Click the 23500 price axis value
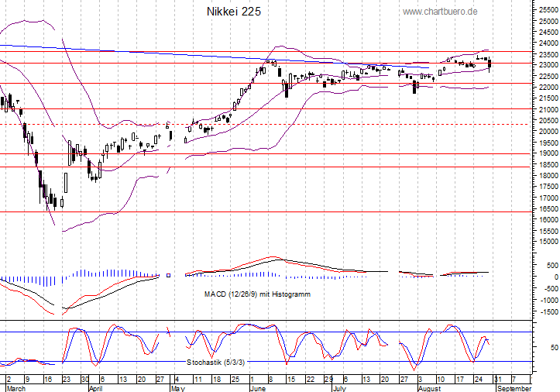The width and height of the screenshot is (560, 392). point(548,54)
